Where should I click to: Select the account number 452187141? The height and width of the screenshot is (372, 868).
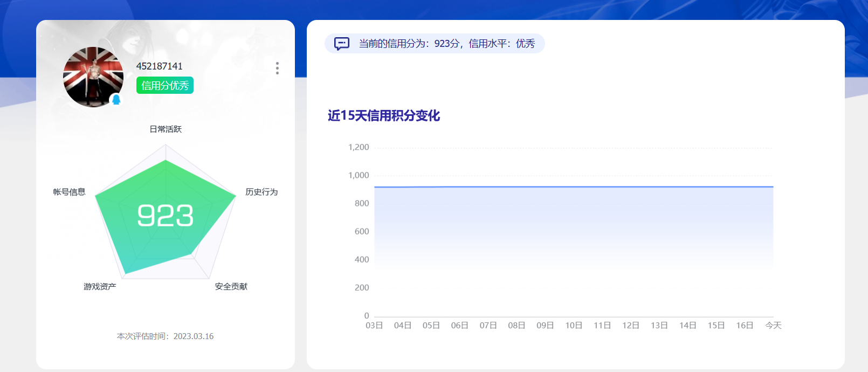(x=160, y=66)
